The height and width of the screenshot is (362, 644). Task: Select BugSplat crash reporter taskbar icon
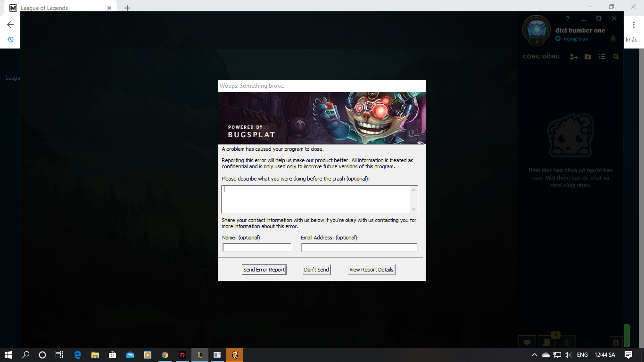tap(235, 355)
